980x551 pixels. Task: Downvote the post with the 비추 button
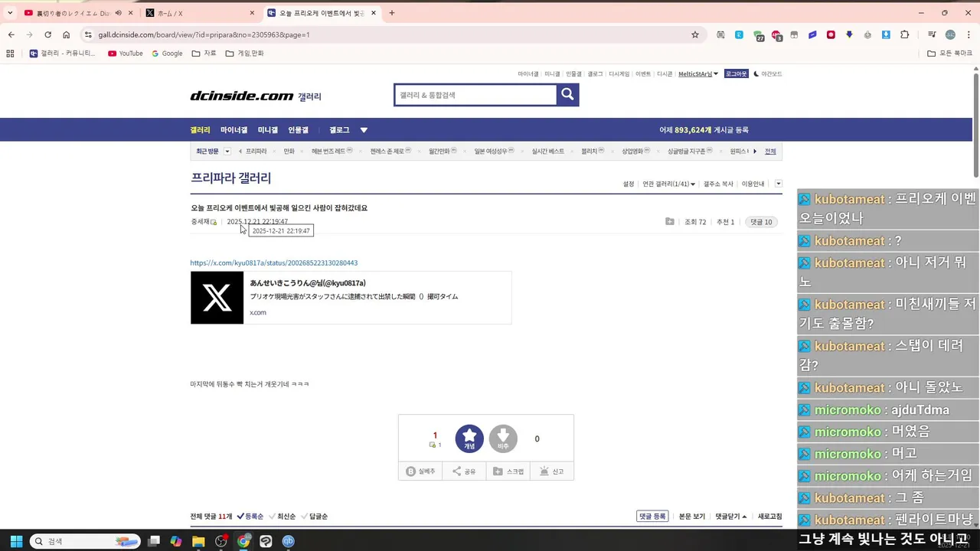pyautogui.click(x=503, y=439)
